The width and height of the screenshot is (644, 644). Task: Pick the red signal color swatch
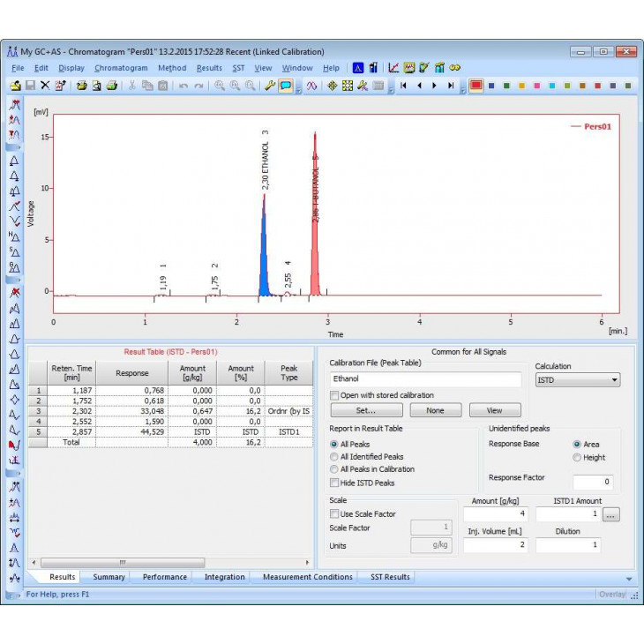click(476, 86)
